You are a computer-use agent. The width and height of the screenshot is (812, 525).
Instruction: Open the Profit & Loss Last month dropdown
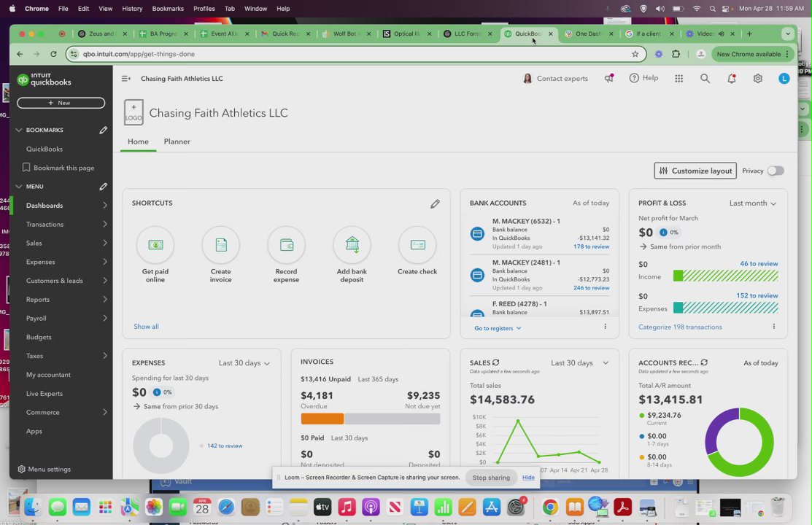tap(753, 203)
